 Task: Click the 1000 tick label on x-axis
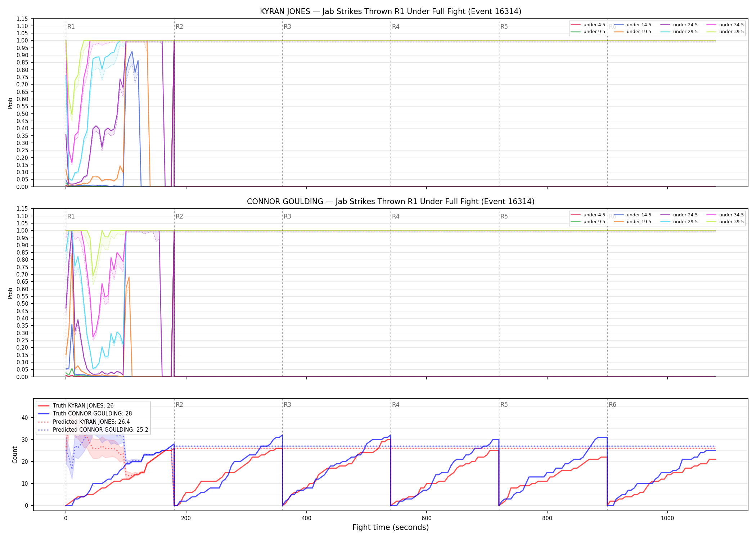pyautogui.click(x=667, y=518)
